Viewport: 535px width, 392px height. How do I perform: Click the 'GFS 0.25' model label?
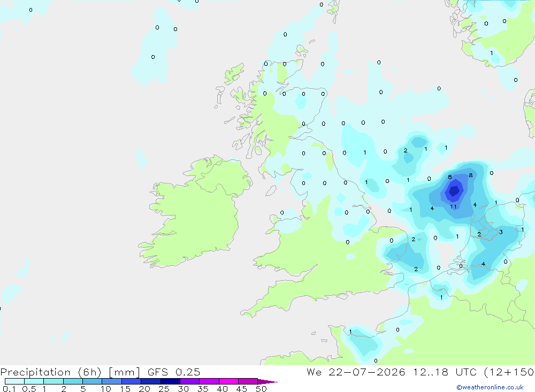tap(174, 372)
